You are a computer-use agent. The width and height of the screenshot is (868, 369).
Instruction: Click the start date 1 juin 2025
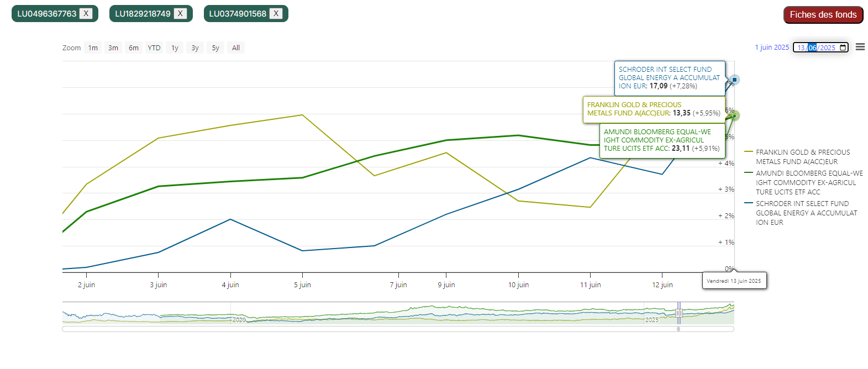(x=772, y=48)
